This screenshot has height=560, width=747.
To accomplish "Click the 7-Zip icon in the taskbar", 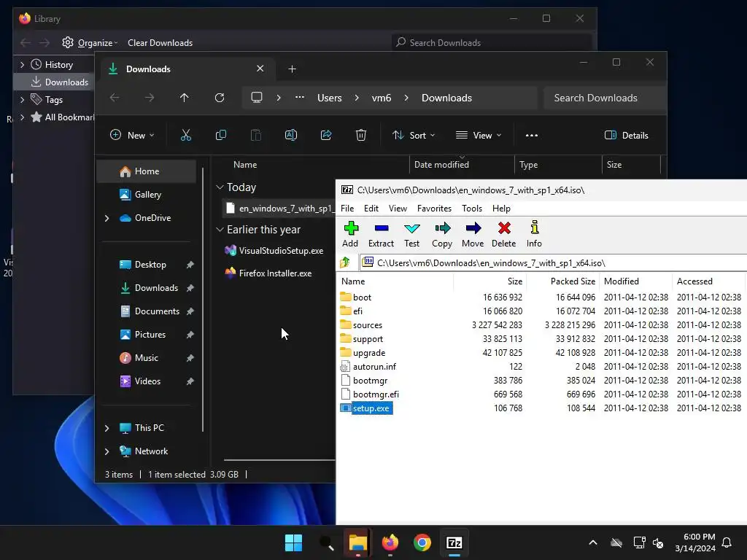I will [454, 542].
